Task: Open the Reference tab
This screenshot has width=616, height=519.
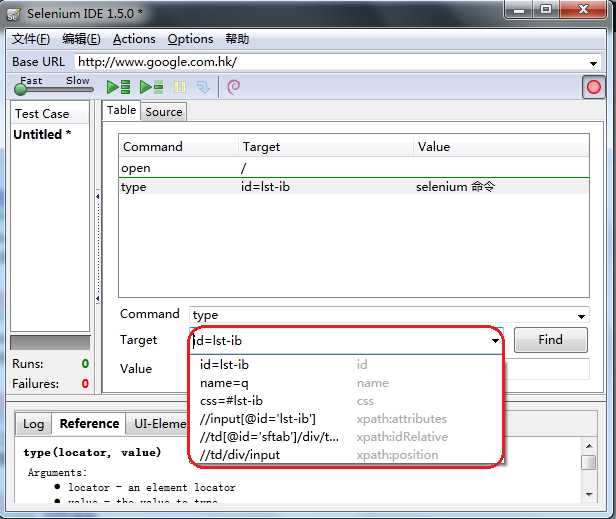Action: [x=89, y=424]
